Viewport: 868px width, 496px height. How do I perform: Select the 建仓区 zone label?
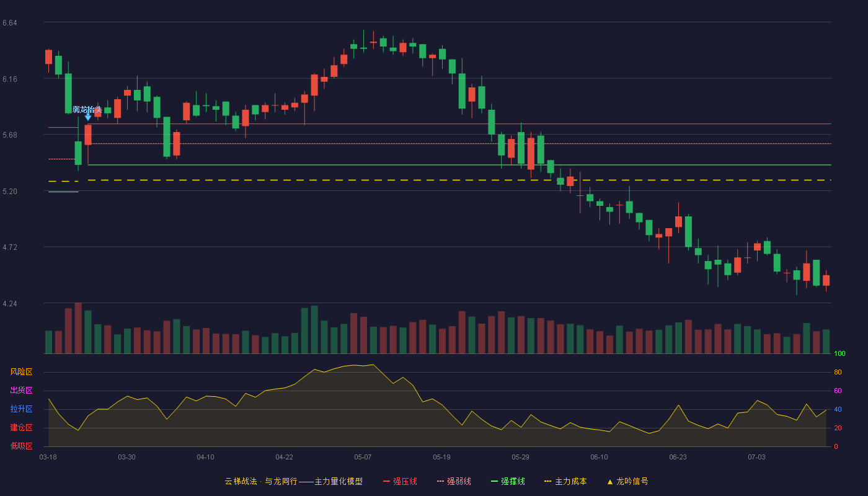pyautogui.click(x=21, y=428)
